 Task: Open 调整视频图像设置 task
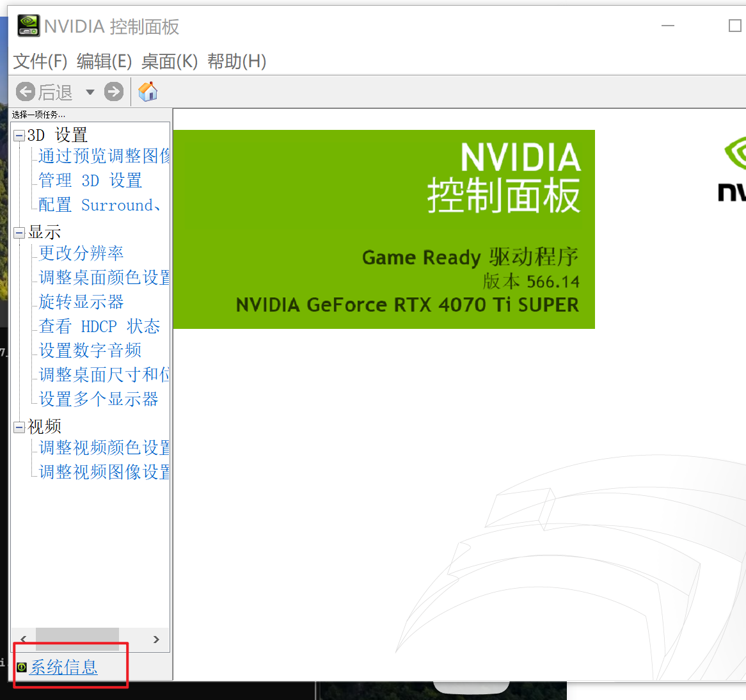[x=104, y=472]
